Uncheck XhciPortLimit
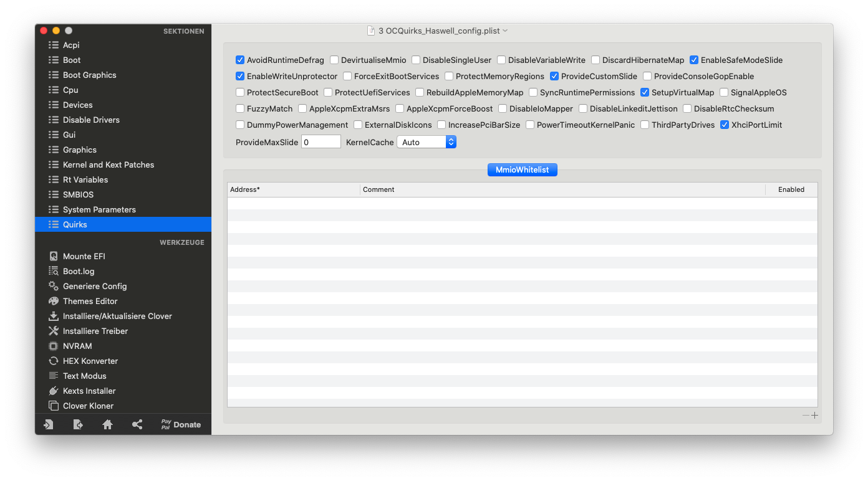Viewport: 868px width, 481px height. coord(725,125)
